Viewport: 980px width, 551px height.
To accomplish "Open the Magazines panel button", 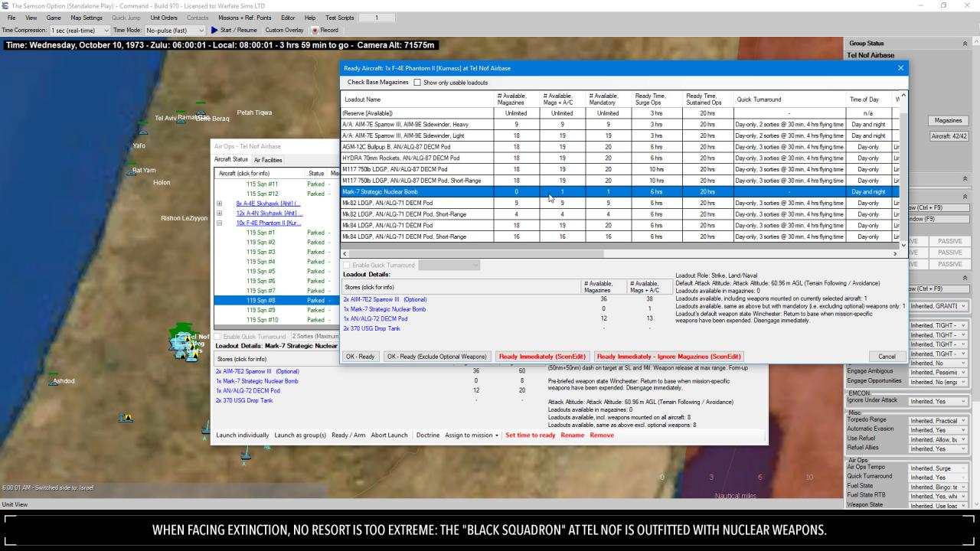I will pyautogui.click(x=948, y=120).
